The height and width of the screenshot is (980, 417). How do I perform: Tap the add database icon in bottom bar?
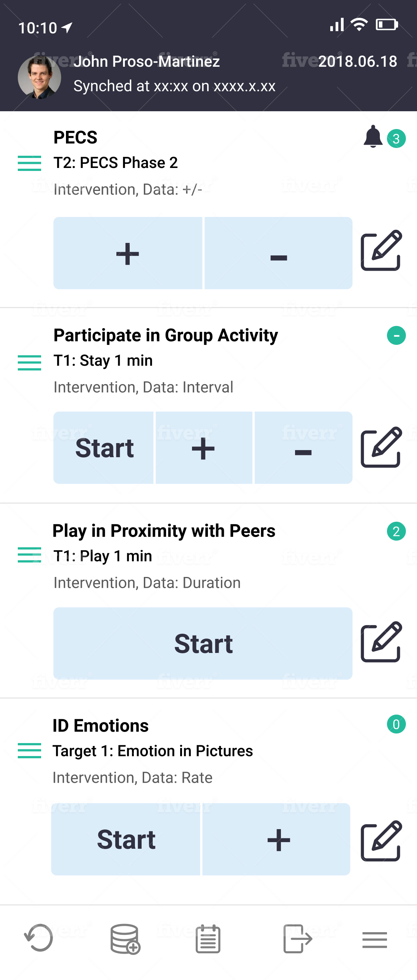pyautogui.click(x=125, y=939)
